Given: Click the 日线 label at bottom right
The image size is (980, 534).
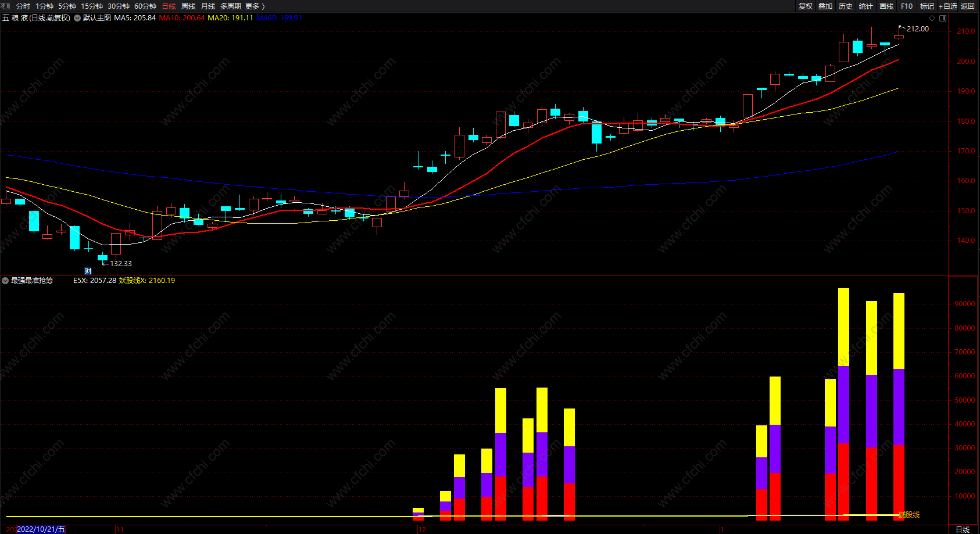Looking at the screenshot, I should click(x=963, y=529).
